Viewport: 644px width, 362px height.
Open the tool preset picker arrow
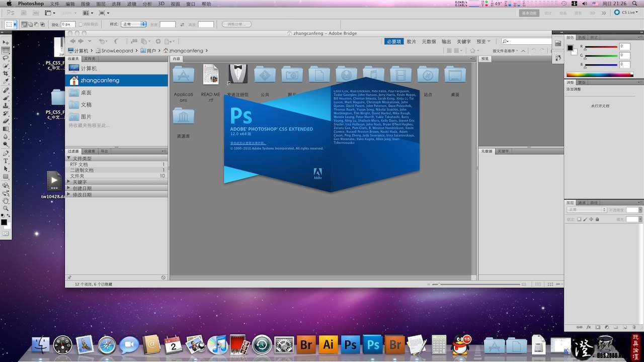coord(15,24)
